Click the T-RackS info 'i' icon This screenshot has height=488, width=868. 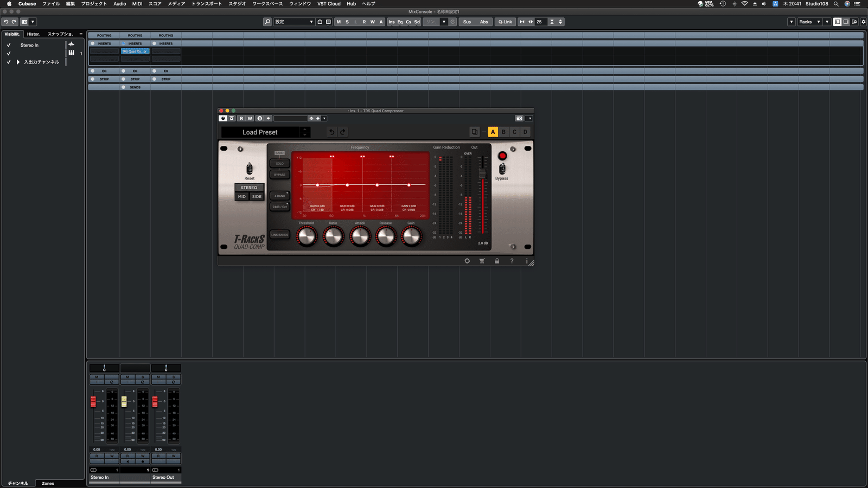pos(526,261)
